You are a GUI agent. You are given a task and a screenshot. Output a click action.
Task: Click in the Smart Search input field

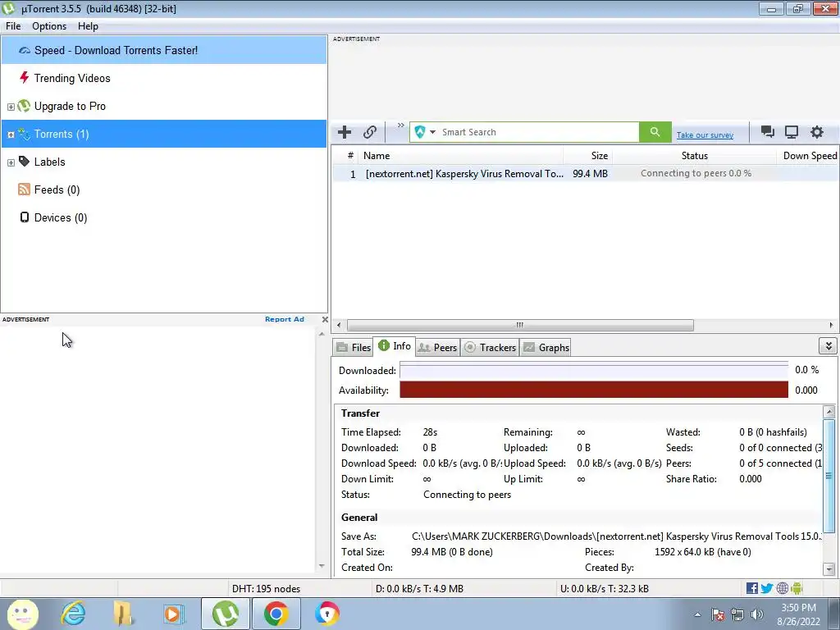(538, 132)
